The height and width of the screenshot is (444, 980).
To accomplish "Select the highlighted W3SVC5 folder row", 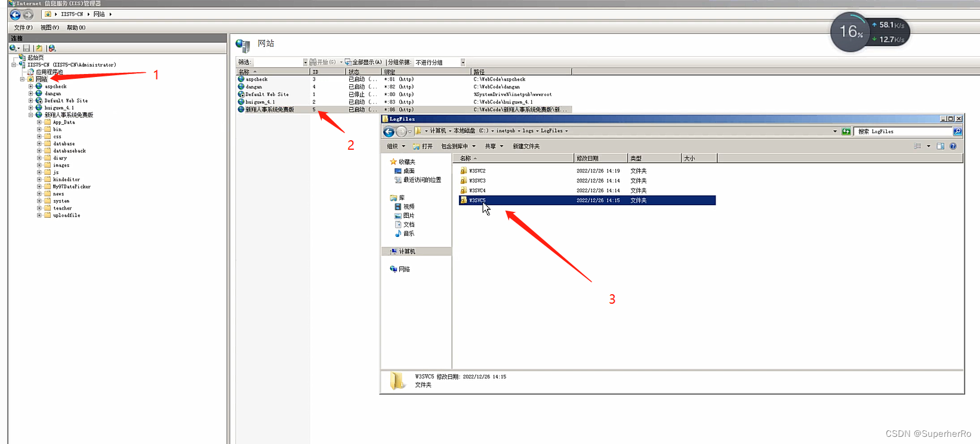I will click(587, 201).
